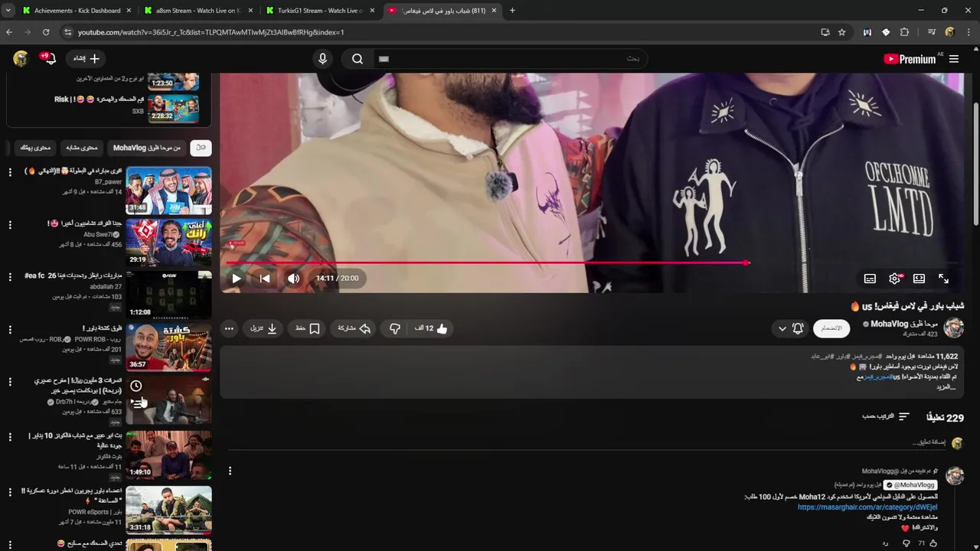Start voice search with the microphone
This screenshot has height=551, width=980.
[x=322, y=59]
